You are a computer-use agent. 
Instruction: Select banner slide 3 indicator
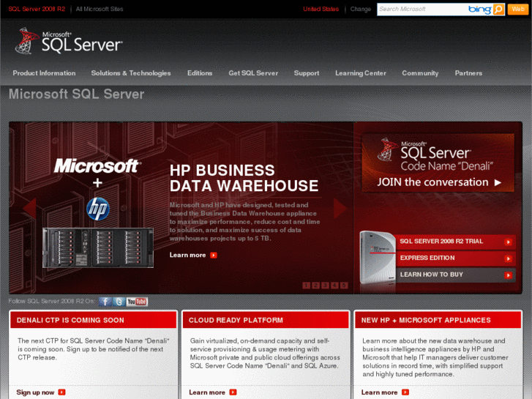pyautogui.click(x=325, y=286)
